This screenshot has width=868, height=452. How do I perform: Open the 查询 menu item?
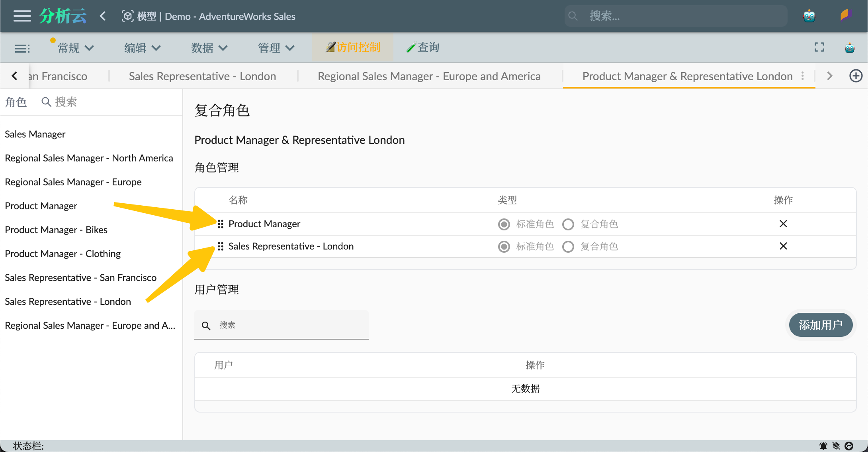coord(423,47)
